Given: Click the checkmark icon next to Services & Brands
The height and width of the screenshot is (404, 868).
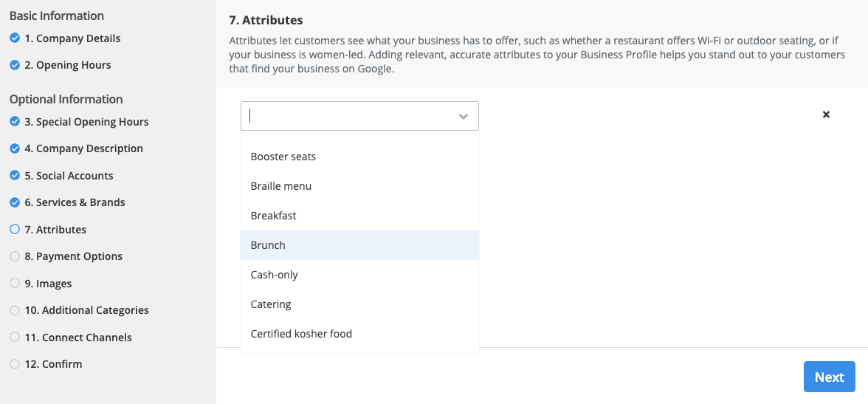Looking at the screenshot, I should tap(15, 202).
